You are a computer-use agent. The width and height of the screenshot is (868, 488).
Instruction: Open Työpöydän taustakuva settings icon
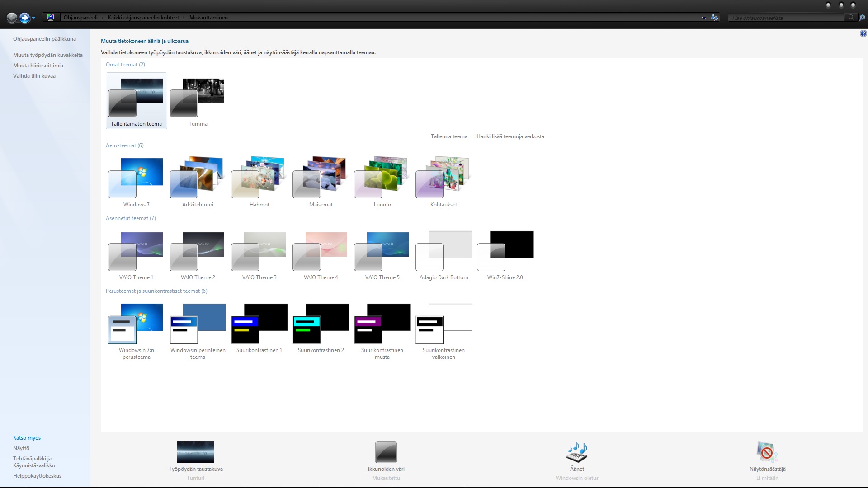point(195,452)
